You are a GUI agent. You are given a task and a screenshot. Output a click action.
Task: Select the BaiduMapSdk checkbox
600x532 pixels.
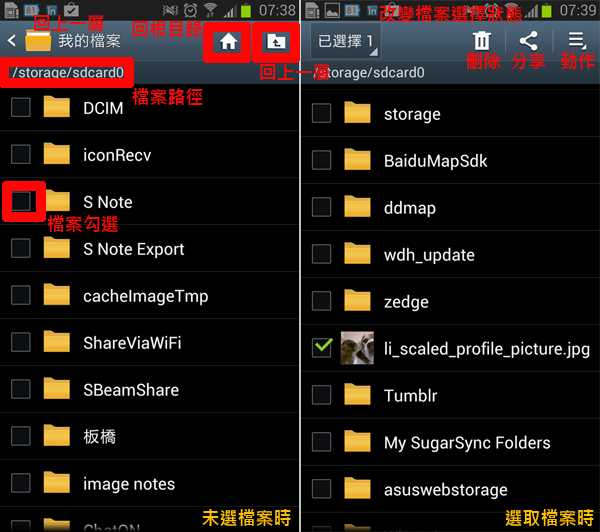[x=322, y=160]
